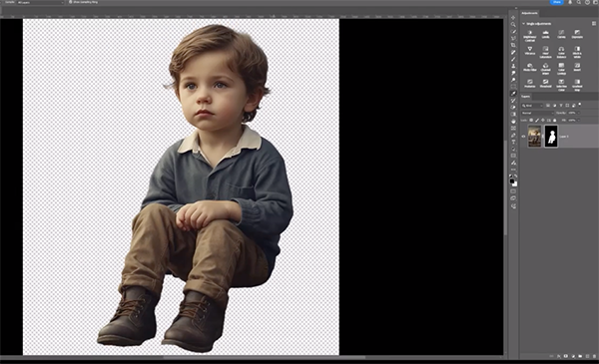Collapse the Single adjustments section
Viewport: 599px width, 364px height.
point(524,24)
